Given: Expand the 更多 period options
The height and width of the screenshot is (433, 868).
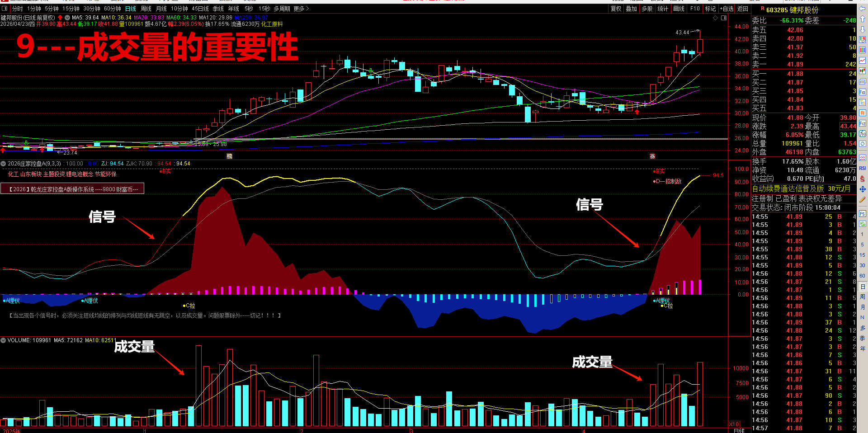Looking at the screenshot, I should point(302,9).
